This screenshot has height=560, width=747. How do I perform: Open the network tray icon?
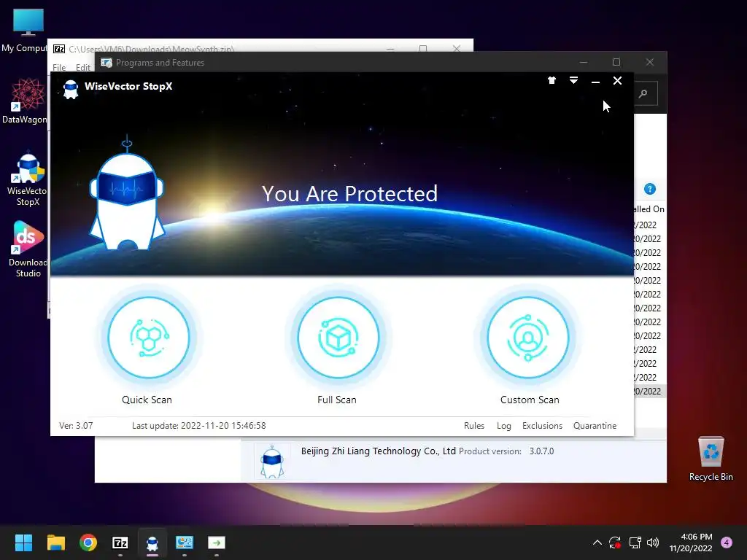635,542
